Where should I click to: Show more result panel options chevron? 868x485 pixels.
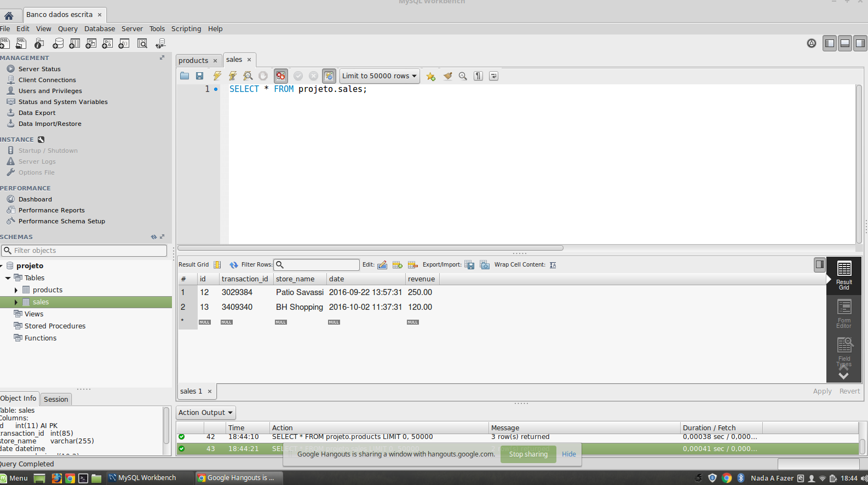843,376
